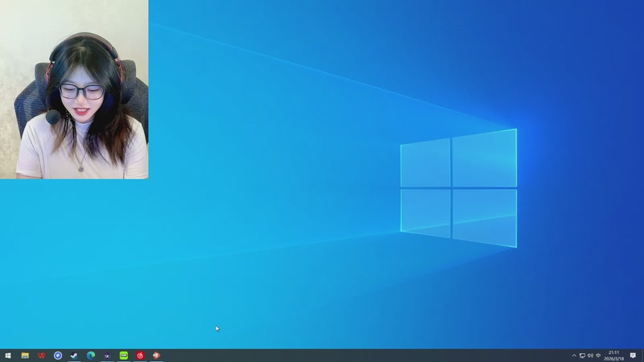Open File Explorer from the taskbar
This screenshot has height=362, width=644.
coord(25,356)
